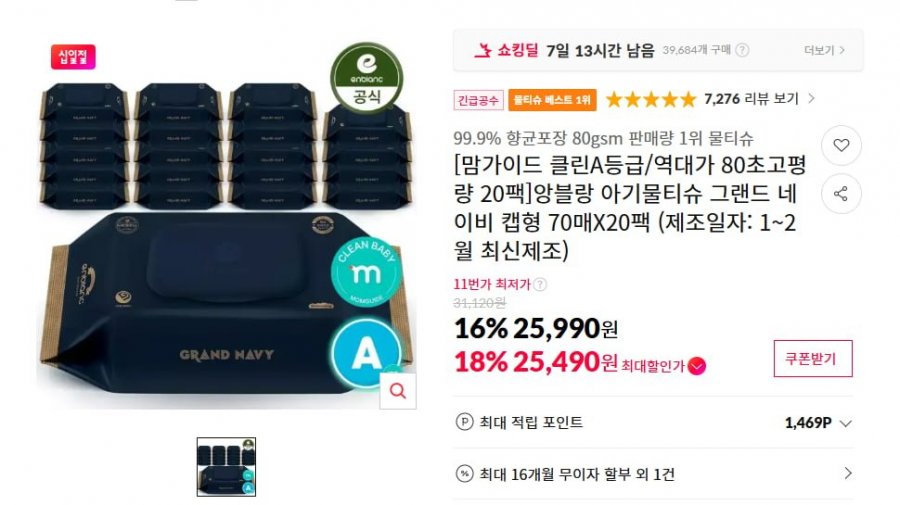The height and width of the screenshot is (505, 900).
Task: Click the share icon button
Action: coord(841,194)
